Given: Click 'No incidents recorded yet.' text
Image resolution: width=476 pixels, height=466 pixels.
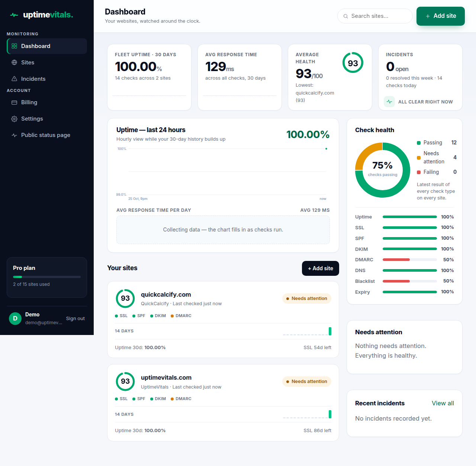Looking at the screenshot, I should pos(393,418).
